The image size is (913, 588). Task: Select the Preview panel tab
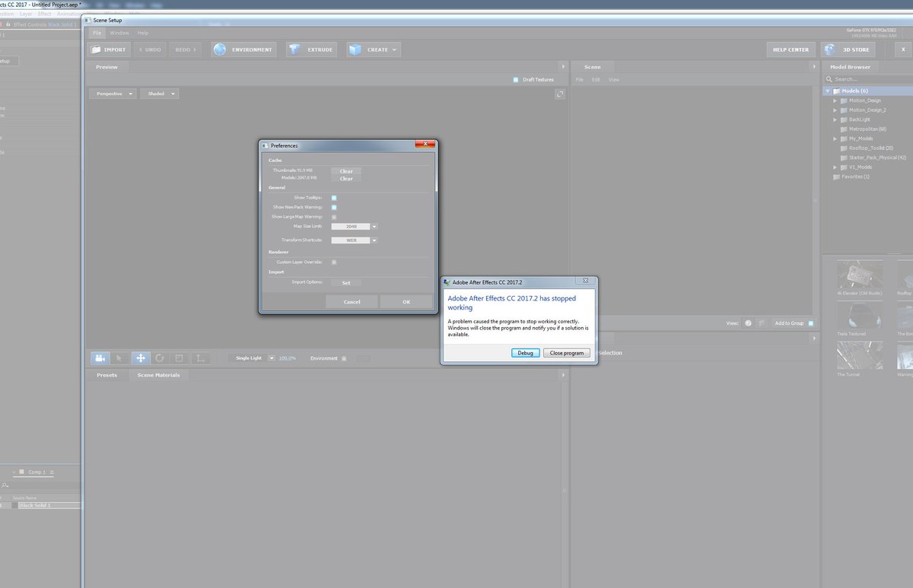click(x=107, y=67)
